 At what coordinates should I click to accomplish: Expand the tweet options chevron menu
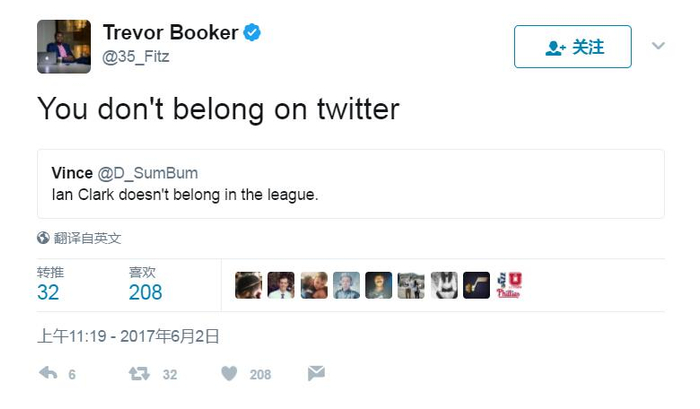tap(658, 46)
